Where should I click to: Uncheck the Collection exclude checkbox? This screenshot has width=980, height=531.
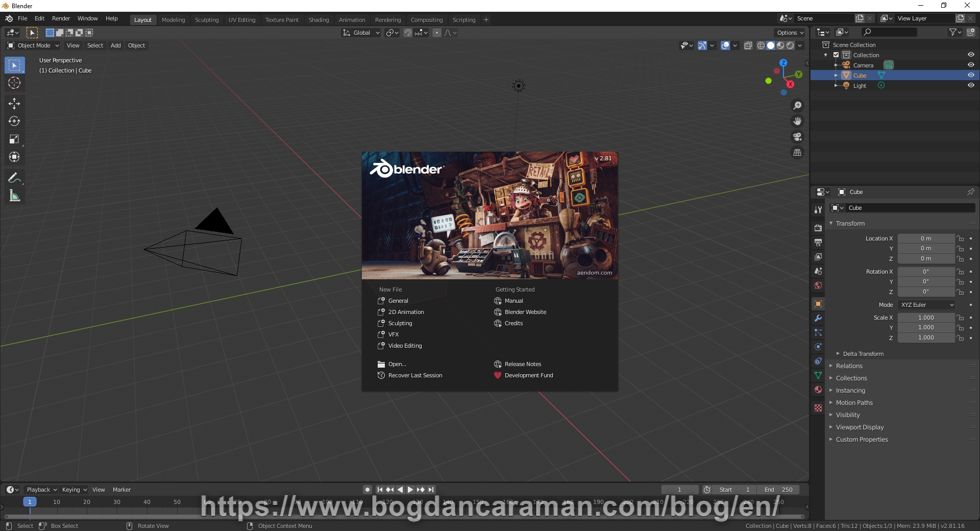click(x=836, y=55)
